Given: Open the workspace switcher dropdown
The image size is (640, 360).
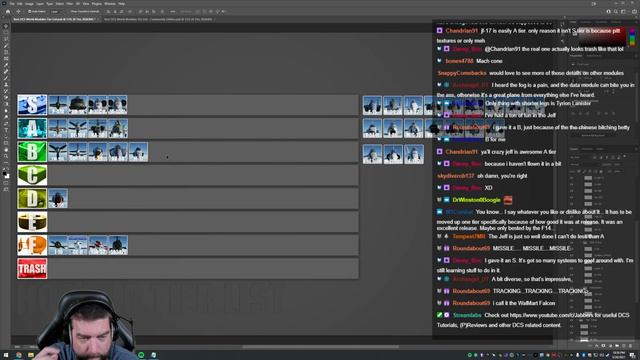Looking at the screenshot, I should [623, 11].
